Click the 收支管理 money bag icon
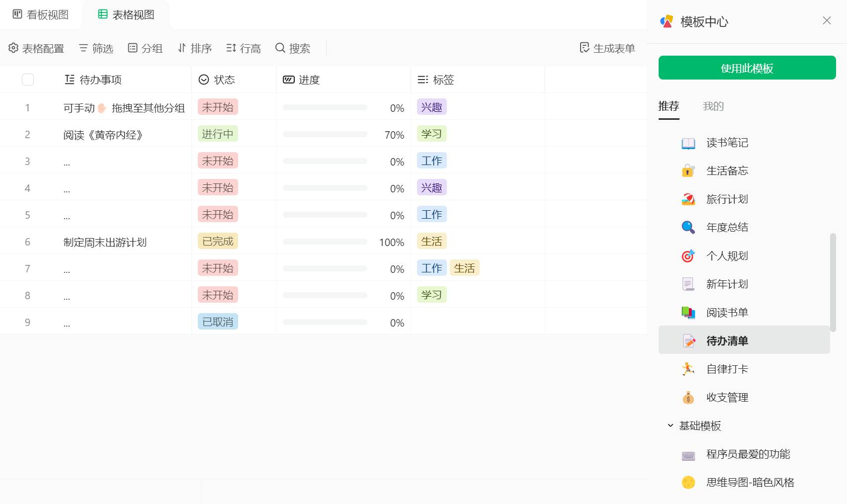Image resolution: width=847 pixels, height=504 pixels. click(688, 398)
